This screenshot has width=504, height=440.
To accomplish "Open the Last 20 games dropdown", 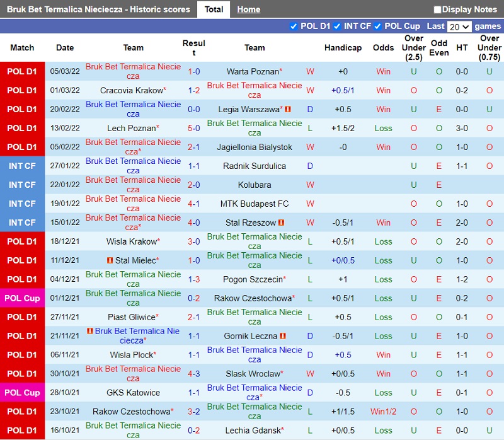I will pyautogui.click(x=459, y=26).
